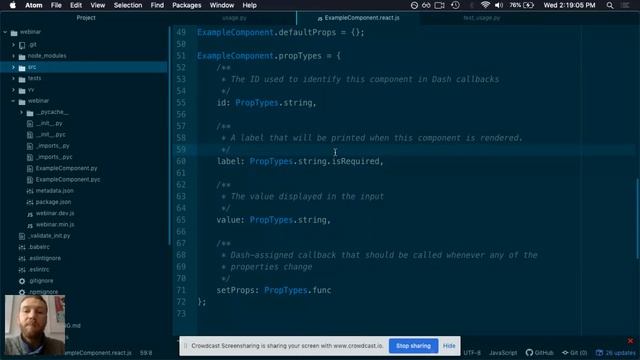Screen dimensions: 640x360
Task: Click line number 60 in the gutter
Action: [x=181, y=161]
